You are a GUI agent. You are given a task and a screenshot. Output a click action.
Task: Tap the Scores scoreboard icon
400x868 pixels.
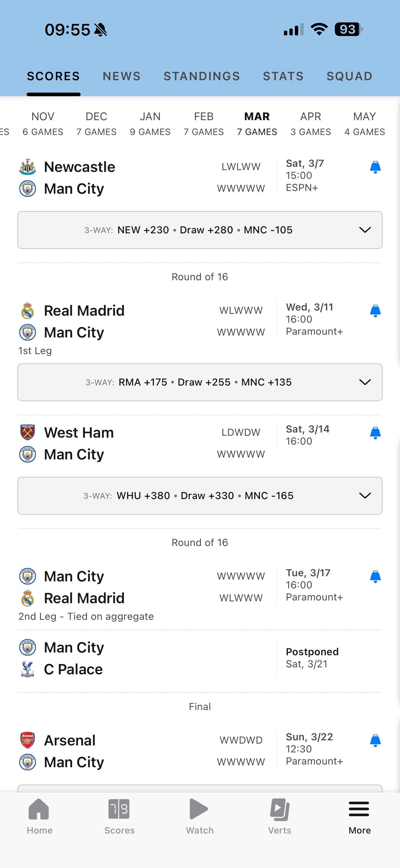tap(119, 809)
